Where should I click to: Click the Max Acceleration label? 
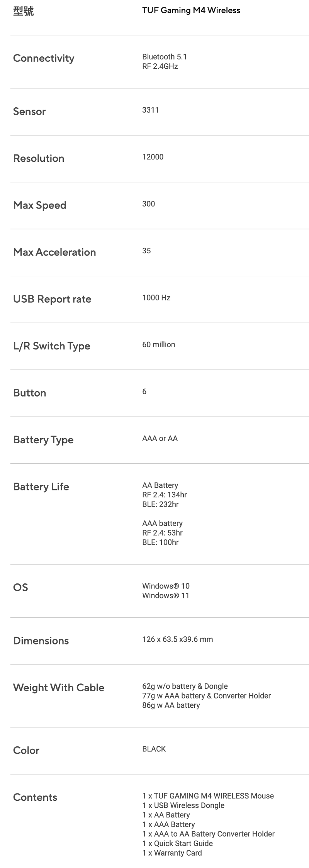tap(54, 252)
